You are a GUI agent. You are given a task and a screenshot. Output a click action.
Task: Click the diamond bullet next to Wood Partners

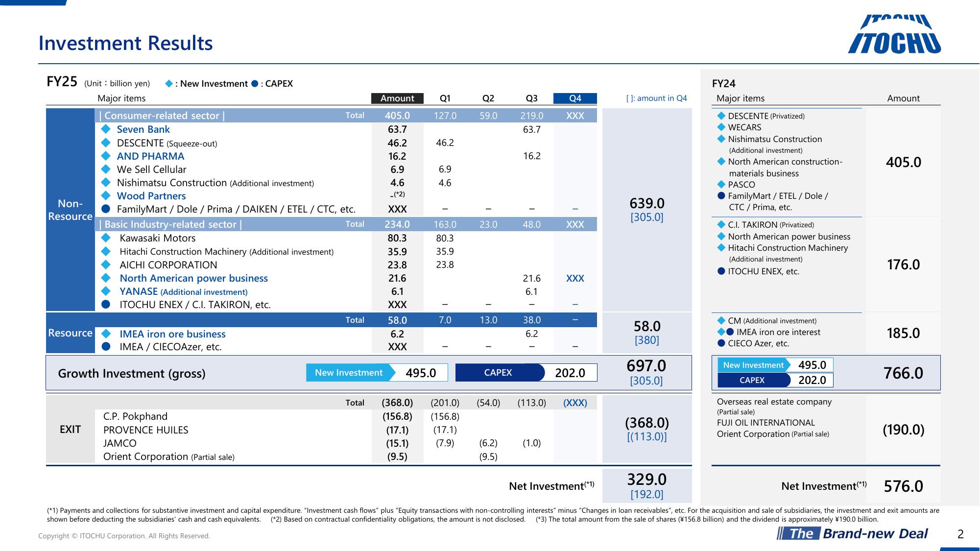click(106, 196)
